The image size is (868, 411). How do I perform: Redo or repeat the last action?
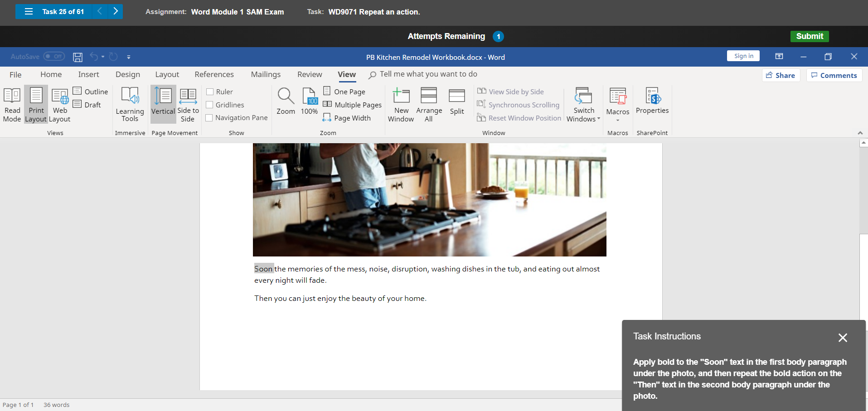click(x=113, y=57)
